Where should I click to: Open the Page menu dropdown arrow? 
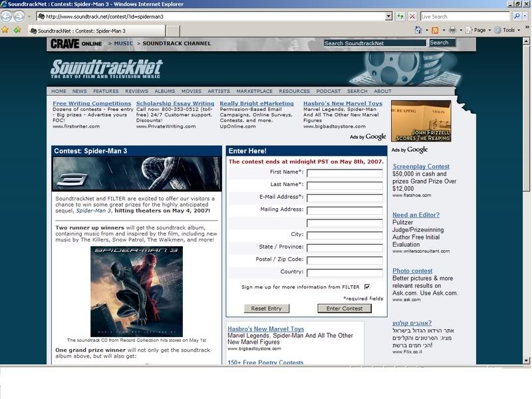489,30
